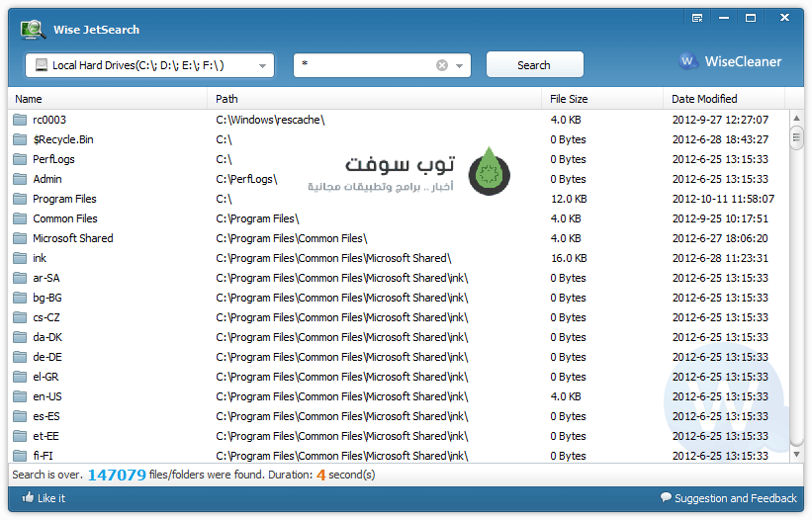Select the rc0003 folder icon
The image size is (812, 520).
[20, 120]
